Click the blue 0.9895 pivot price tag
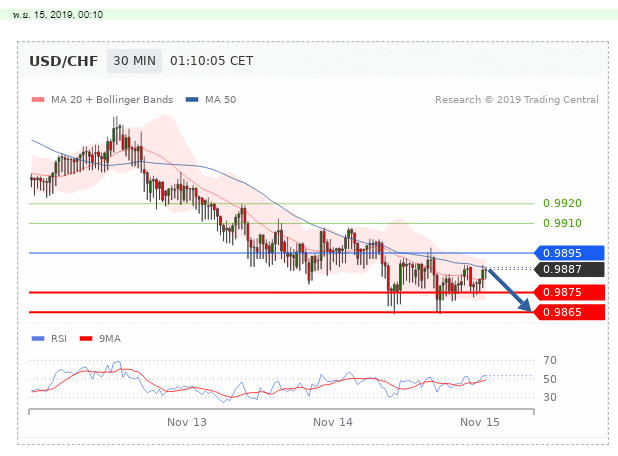The image size is (618, 456). click(570, 253)
